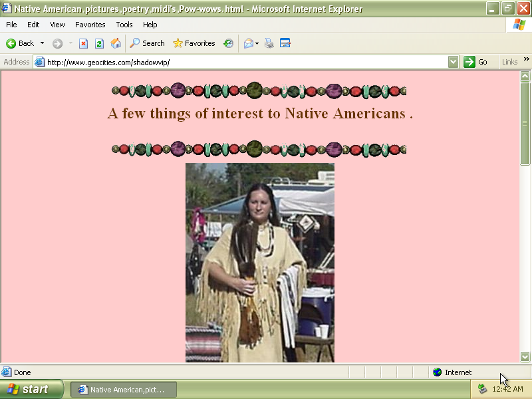Click the vertical scrollbar down arrow

(x=525, y=356)
